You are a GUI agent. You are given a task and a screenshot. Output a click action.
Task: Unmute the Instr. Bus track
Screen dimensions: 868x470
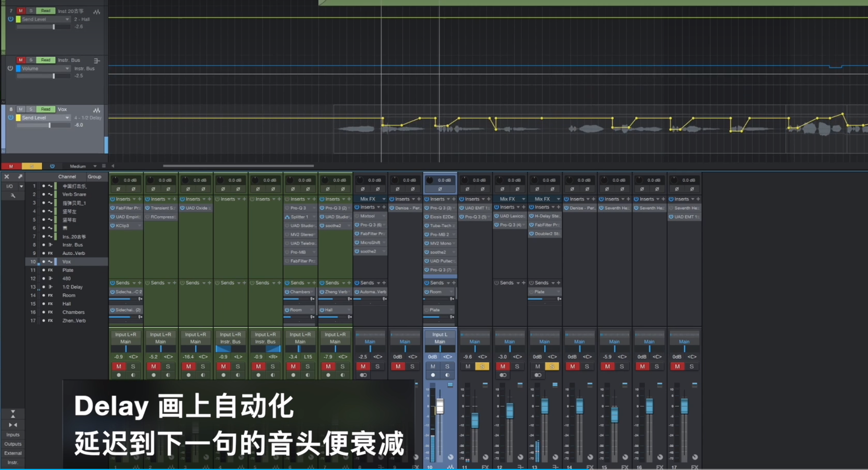(21, 60)
